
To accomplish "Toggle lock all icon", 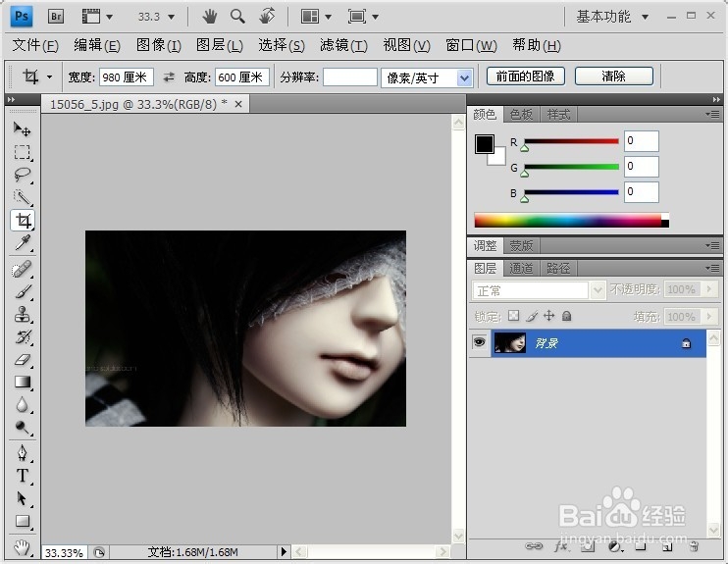I will [566, 316].
